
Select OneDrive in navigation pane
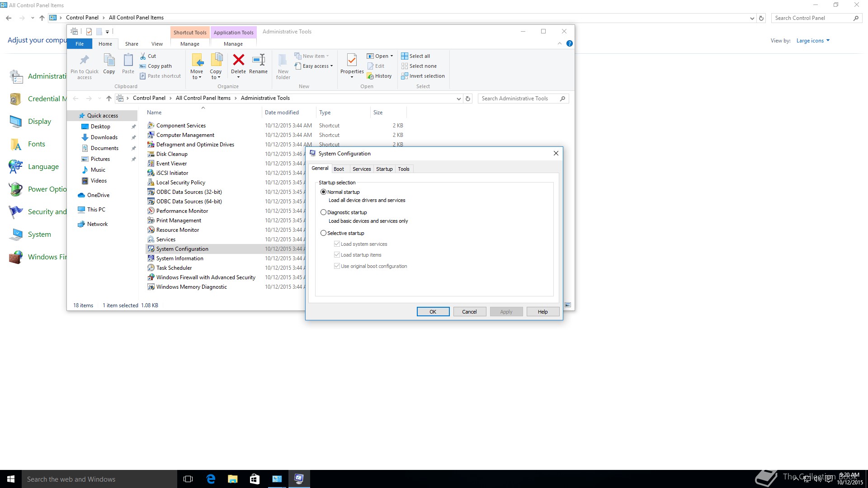click(98, 195)
